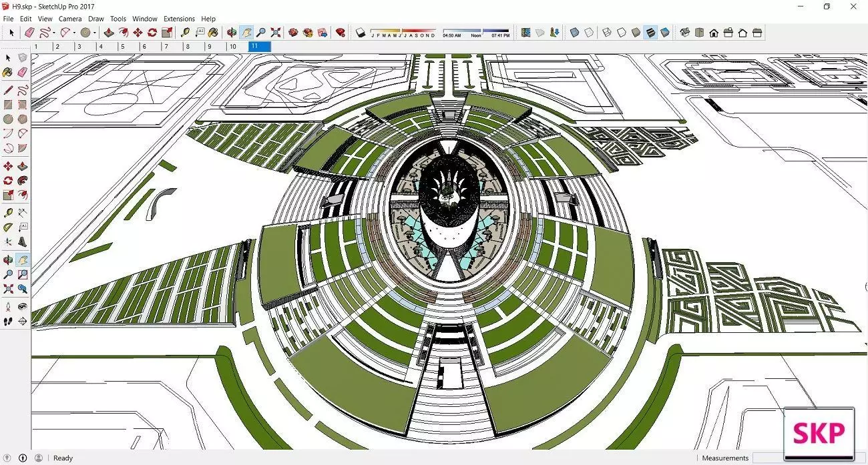Switch to Hidden Line face style
The width and height of the screenshot is (868, 465).
(621, 32)
